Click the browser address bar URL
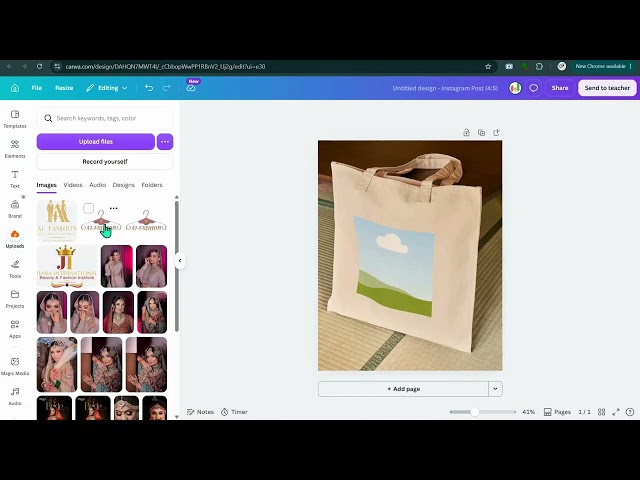 165,66
